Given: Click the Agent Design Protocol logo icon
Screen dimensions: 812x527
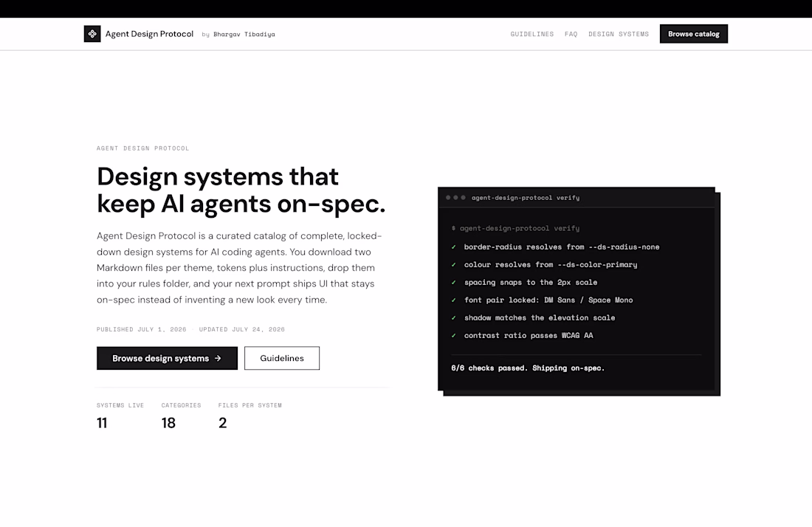Looking at the screenshot, I should click(92, 34).
